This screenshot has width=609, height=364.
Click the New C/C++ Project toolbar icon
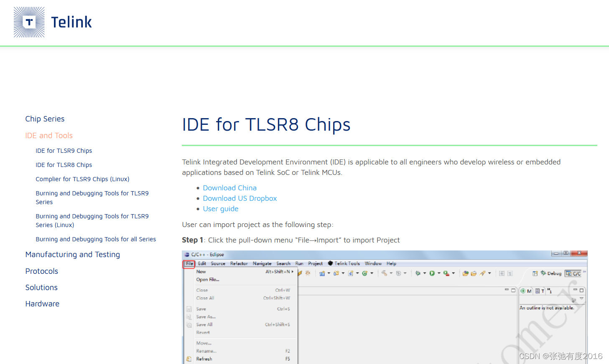point(322,273)
